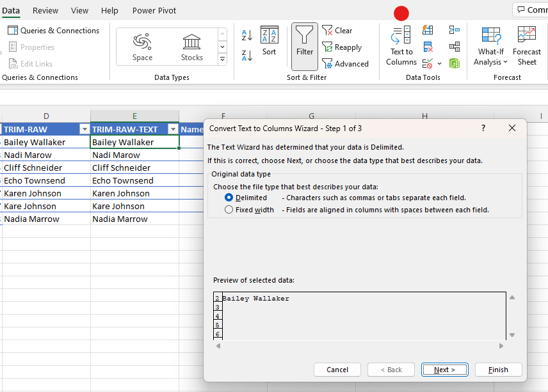Switch to the View tab

[79, 10]
